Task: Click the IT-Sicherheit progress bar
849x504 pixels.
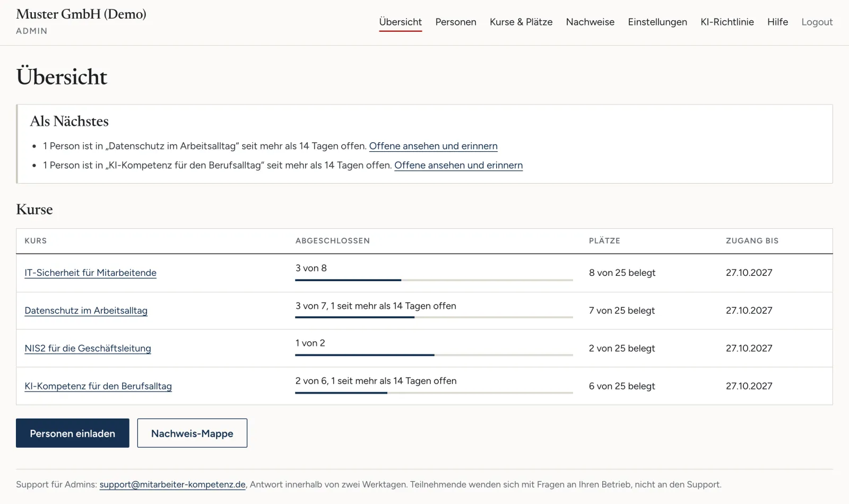Action: click(x=434, y=280)
